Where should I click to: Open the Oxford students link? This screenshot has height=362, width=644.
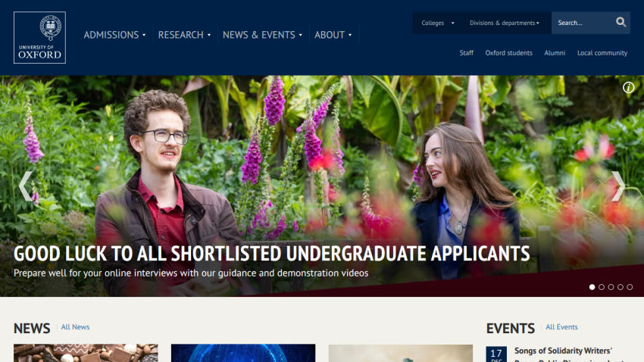tap(508, 53)
